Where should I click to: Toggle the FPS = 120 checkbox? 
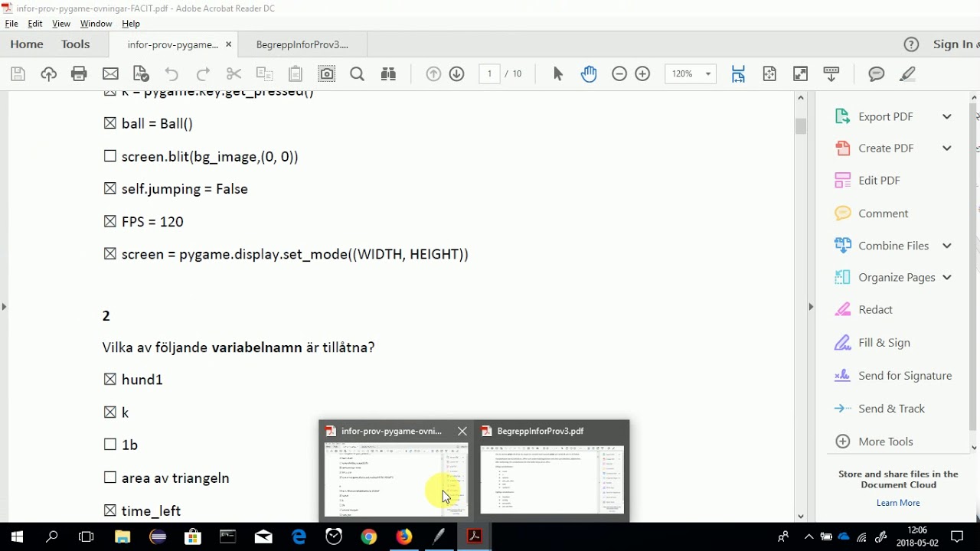(110, 221)
